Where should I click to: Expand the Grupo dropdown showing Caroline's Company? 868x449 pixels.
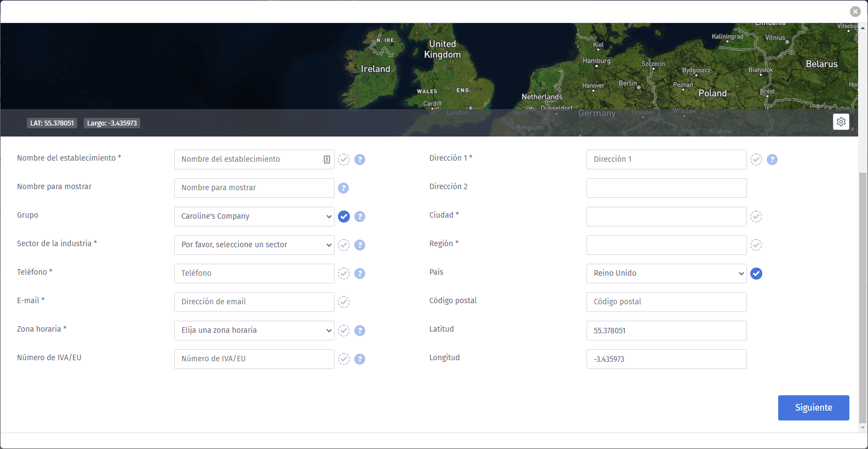pyautogui.click(x=254, y=217)
